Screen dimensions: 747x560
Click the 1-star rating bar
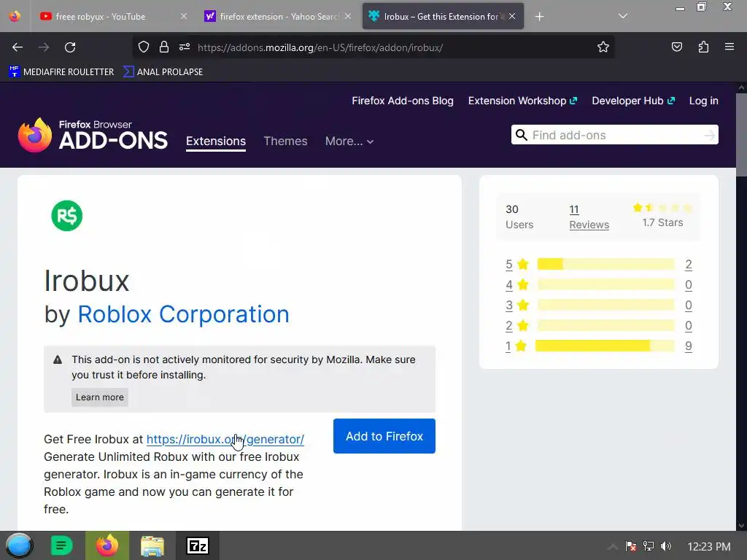tap(605, 346)
